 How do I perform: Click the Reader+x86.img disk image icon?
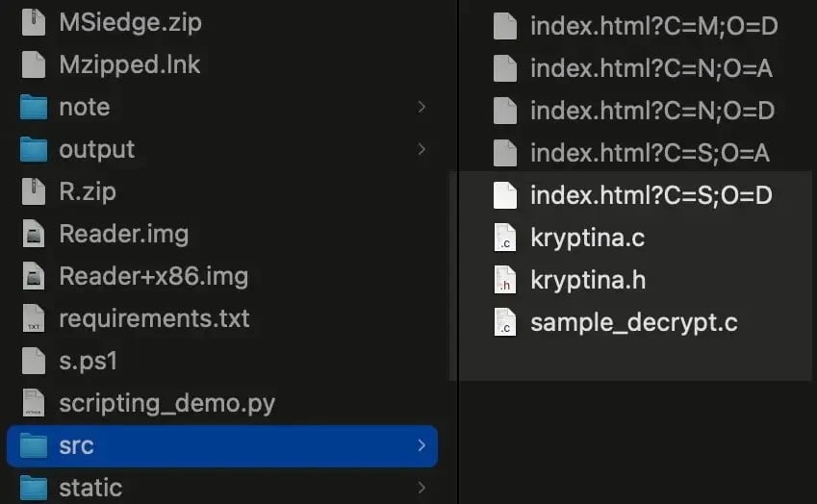coord(34,276)
